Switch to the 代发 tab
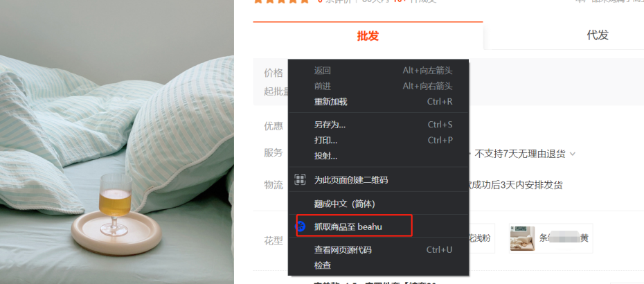 tap(598, 35)
